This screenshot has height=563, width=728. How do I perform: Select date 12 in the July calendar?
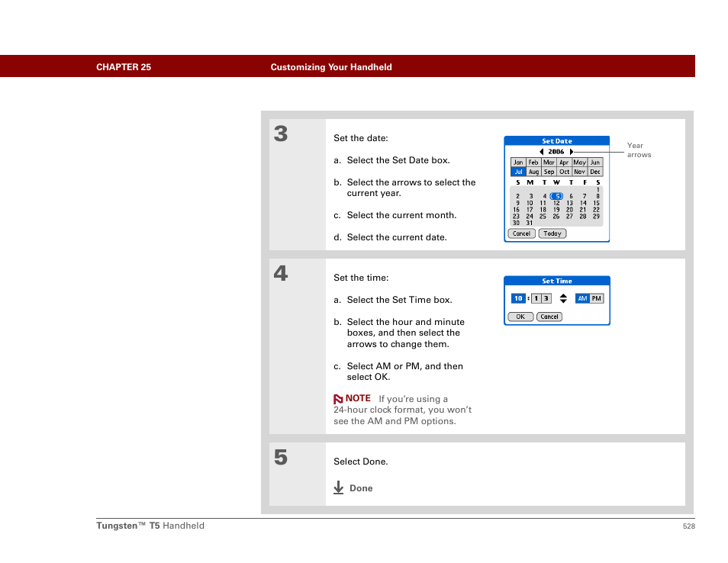pos(556,203)
